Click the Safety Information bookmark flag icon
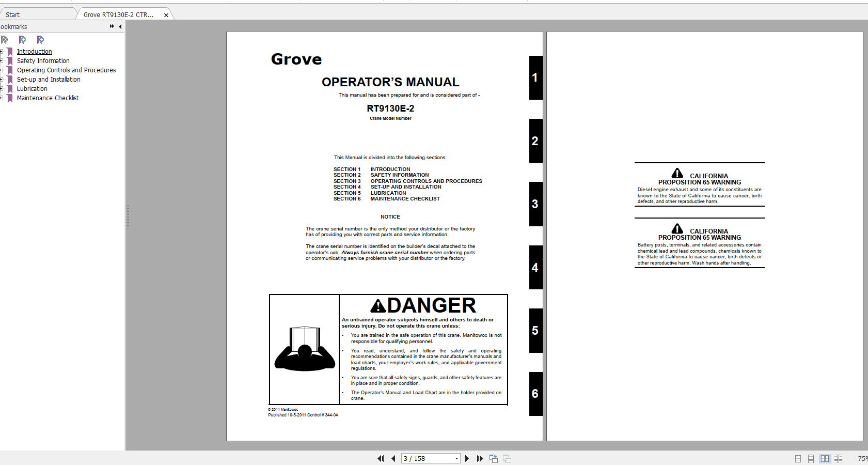The image size is (868, 465). 10,61
